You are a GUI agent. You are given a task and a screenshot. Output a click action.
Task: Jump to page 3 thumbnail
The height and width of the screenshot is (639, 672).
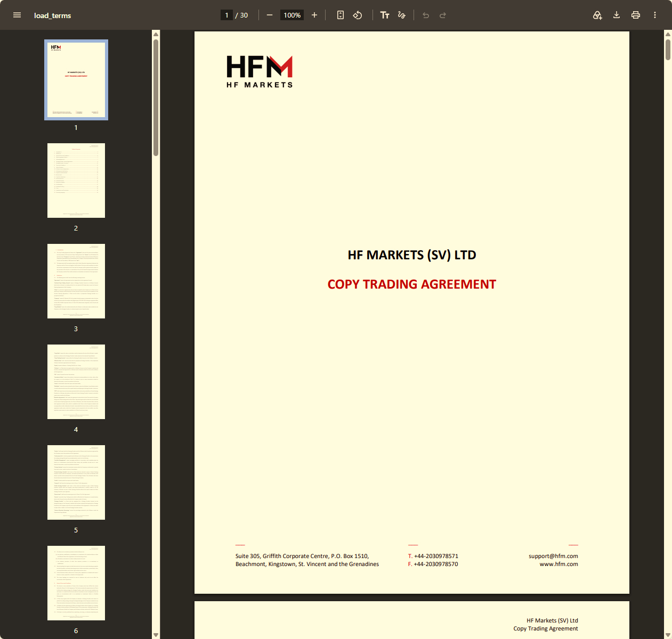coord(76,281)
